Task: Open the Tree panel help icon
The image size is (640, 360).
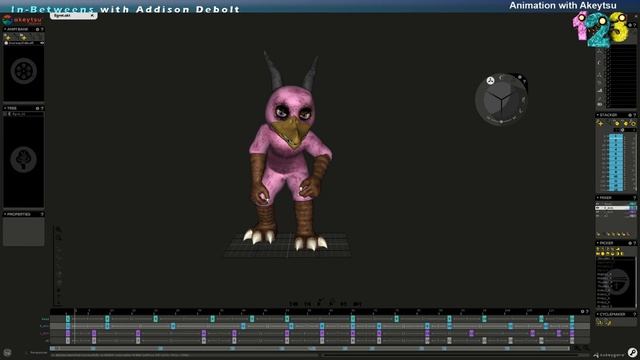Action: point(42,108)
